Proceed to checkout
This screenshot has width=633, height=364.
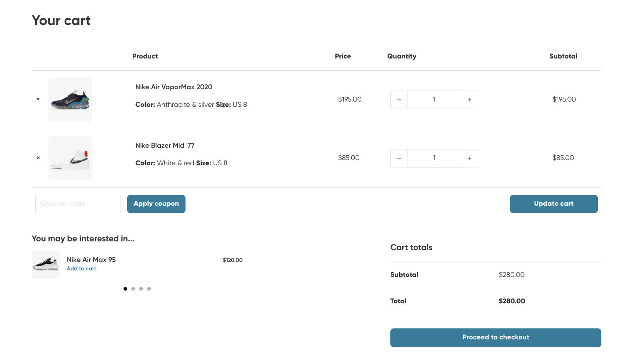click(495, 338)
